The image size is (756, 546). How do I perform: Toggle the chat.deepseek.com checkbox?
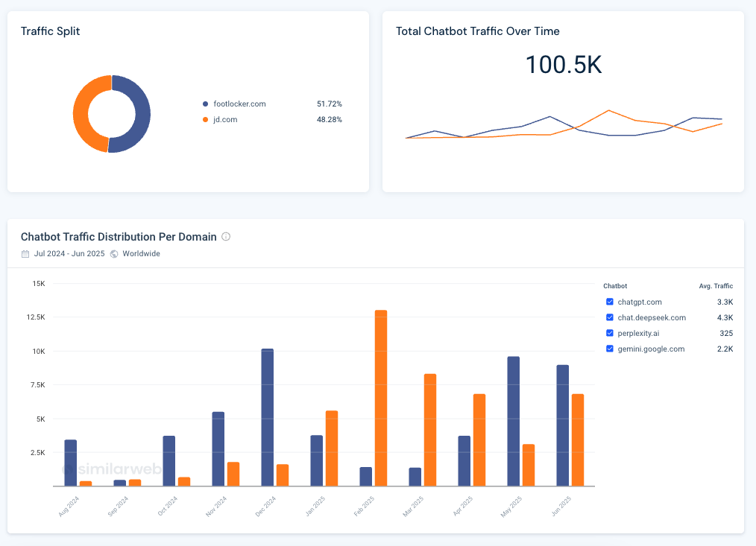610,317
